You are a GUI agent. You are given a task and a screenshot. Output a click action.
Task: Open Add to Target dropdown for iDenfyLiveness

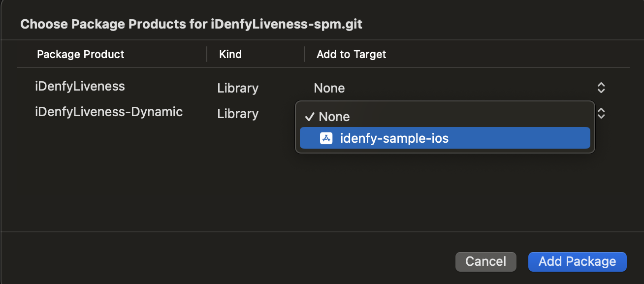point(453,88)
